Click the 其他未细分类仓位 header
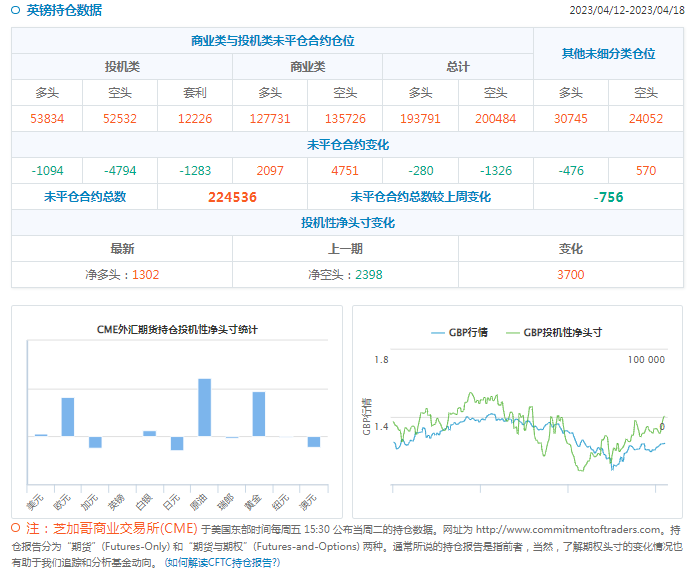This screenshot has height=573, width=698. (608, 54)
